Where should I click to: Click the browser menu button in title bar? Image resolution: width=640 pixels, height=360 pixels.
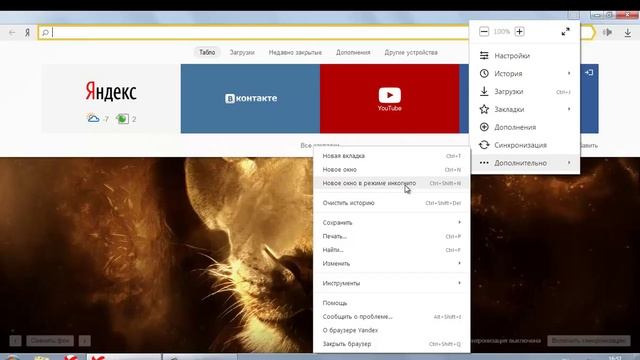pyautogui.click(x=573, y=15)
